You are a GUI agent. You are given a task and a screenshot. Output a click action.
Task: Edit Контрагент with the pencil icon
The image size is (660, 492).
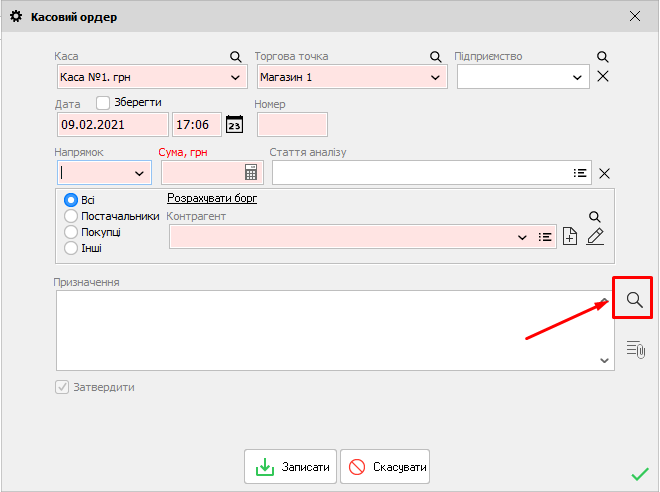tap(595, 237)
